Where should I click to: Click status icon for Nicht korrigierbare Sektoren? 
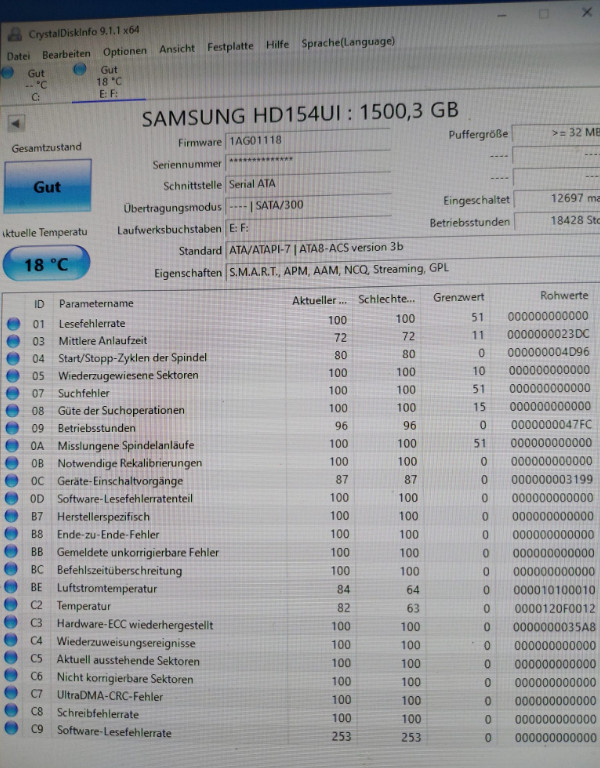pyautogui.click(x=11, y=675)
